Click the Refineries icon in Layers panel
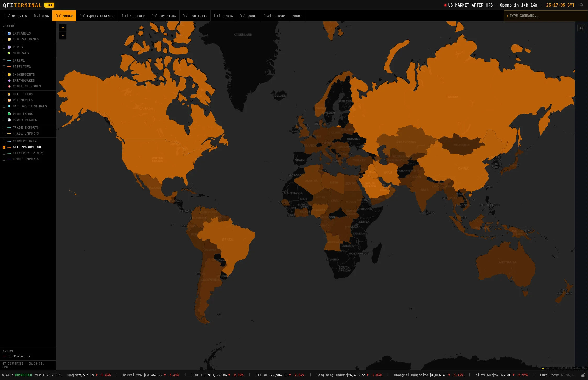Viewport: 588px width, 380px height. 9,100
